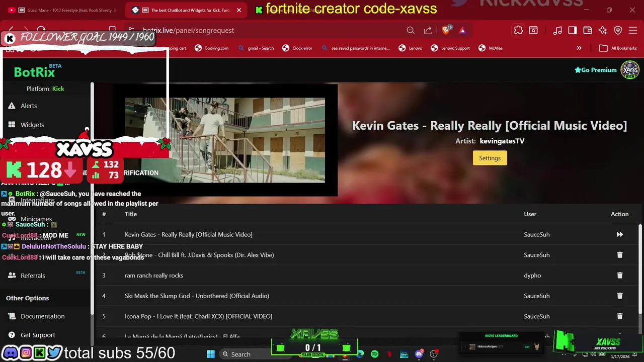The height and width of the screenshot is (362, 644).
Task: Click the Icona Pop I Love It title
Action: pos(198,316)
